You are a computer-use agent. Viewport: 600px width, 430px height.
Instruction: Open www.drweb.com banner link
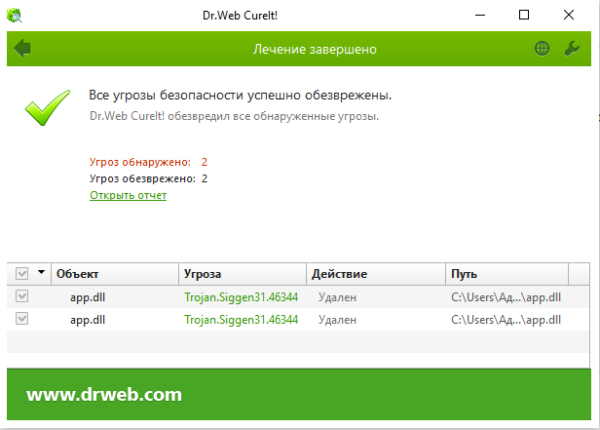click(x=104, y=394)
